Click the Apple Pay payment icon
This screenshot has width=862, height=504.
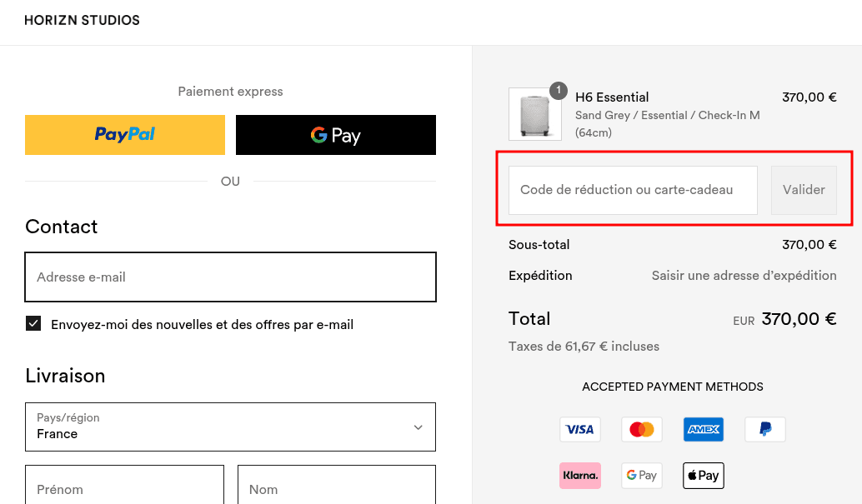point(703,476)
